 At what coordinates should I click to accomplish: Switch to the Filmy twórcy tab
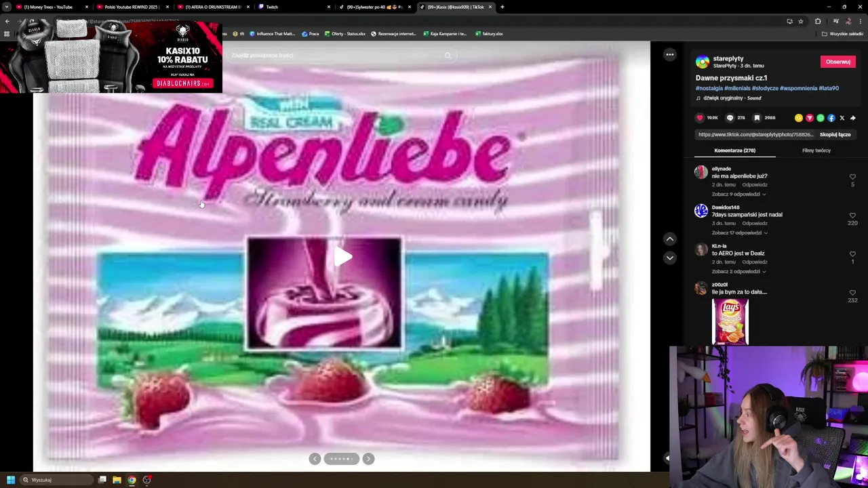816,150
